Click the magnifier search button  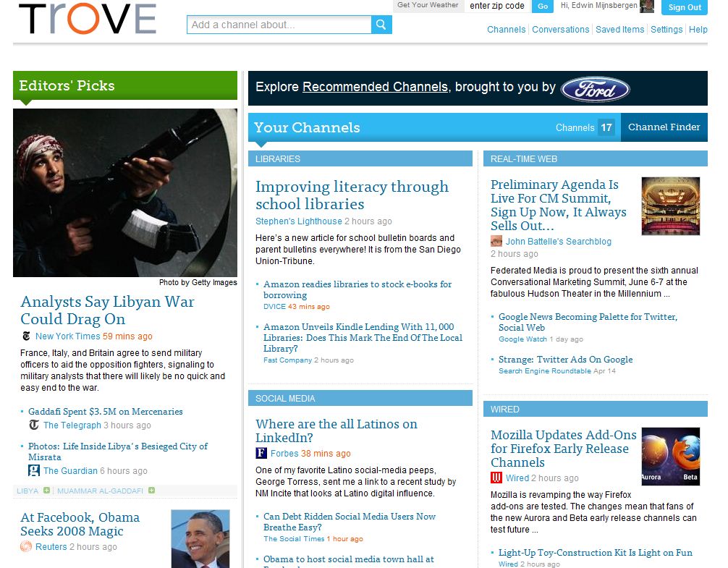(381, 25)
